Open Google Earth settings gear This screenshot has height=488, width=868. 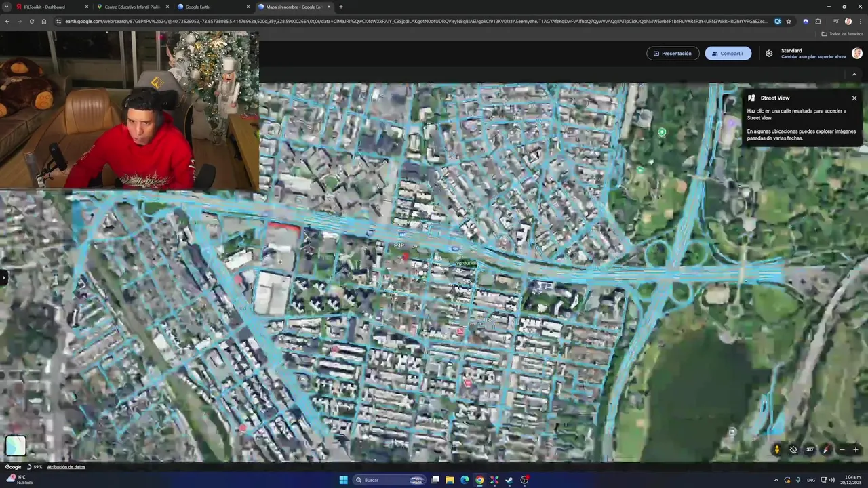769,54
